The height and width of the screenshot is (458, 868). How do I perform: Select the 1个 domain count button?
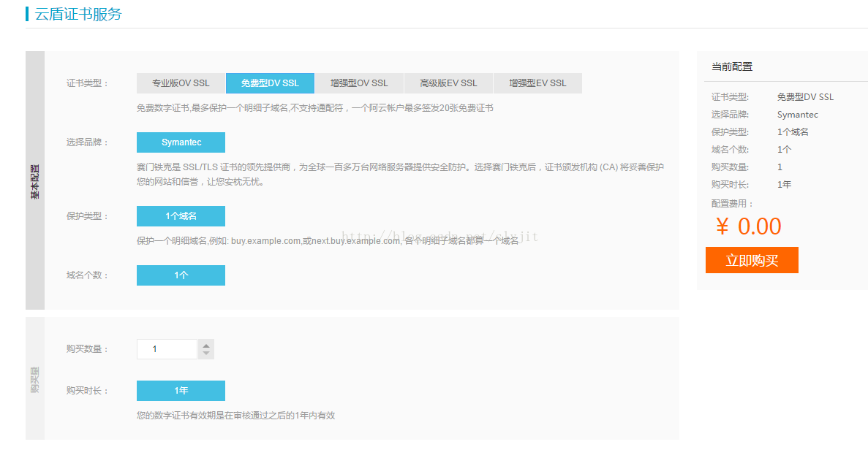181,275
